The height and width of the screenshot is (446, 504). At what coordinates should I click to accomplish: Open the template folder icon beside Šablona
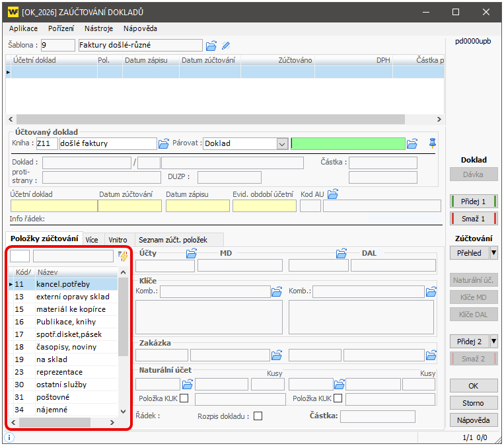211,46
